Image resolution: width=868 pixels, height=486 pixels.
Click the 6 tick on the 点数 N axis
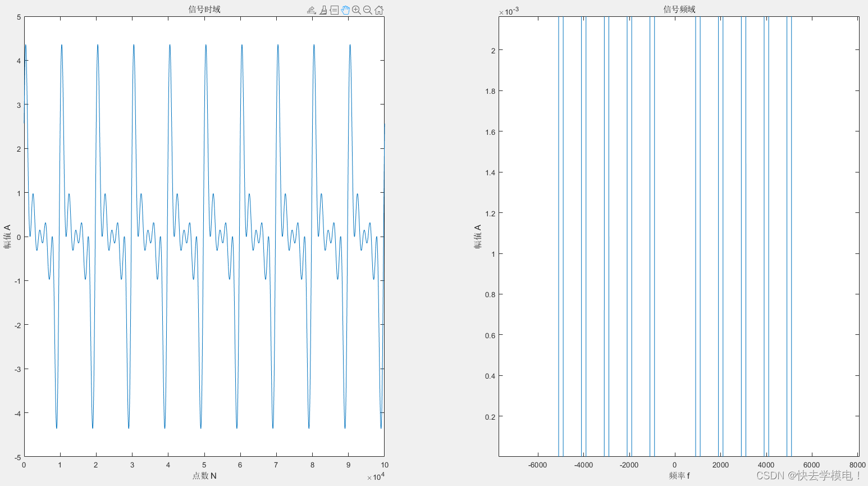[x=240, y=465]
